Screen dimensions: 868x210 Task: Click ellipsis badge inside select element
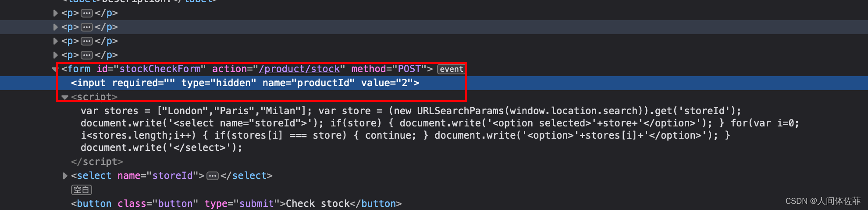point(213,176)
